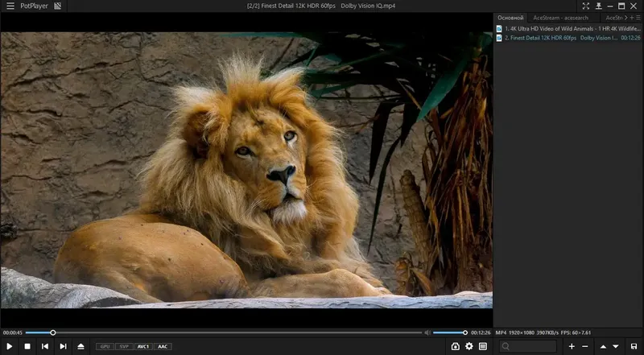644x355 pixels.
Task: Click the file icon of playlist item 2
Action: [499, 38]
